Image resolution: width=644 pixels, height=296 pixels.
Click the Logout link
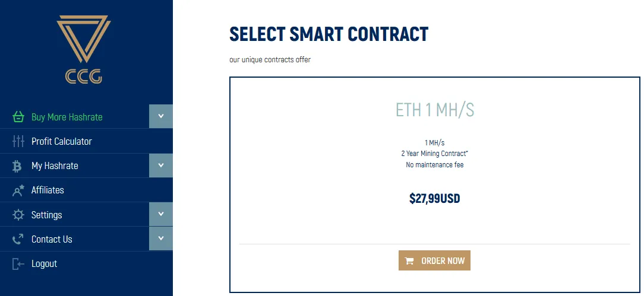(45, 263)
